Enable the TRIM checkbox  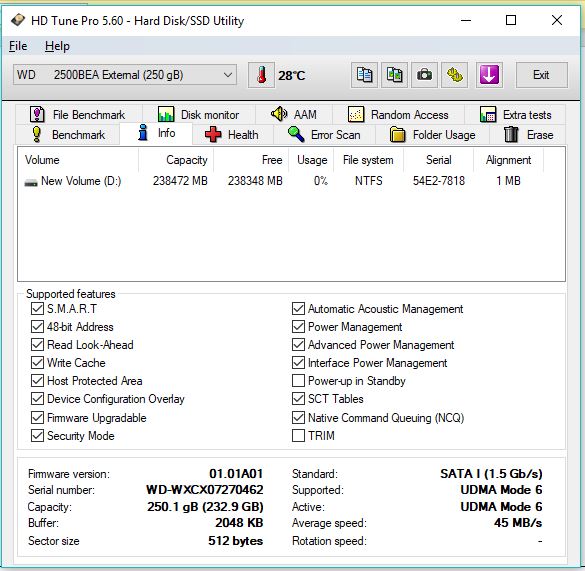pyautogui.click(x=298, y=436)
